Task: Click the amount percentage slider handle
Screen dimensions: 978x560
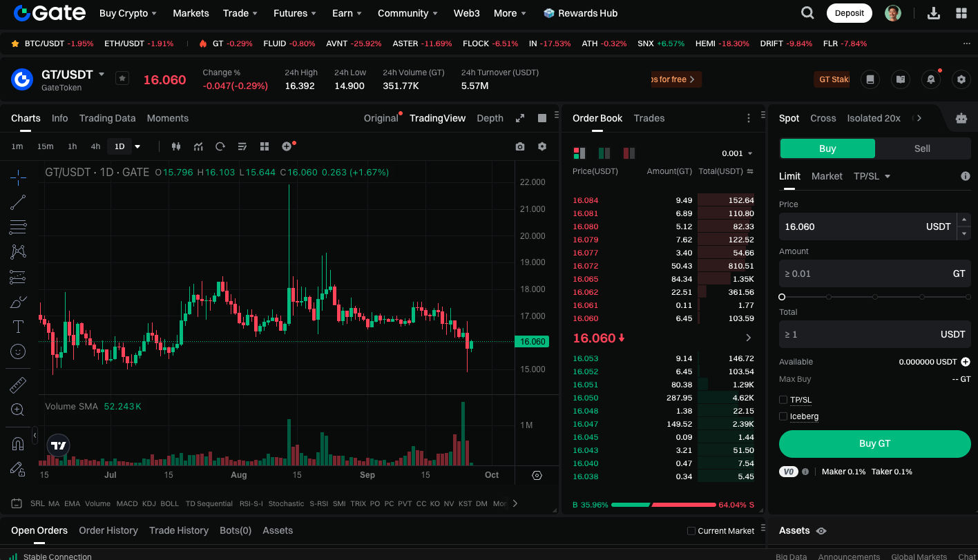Action: 782,297
